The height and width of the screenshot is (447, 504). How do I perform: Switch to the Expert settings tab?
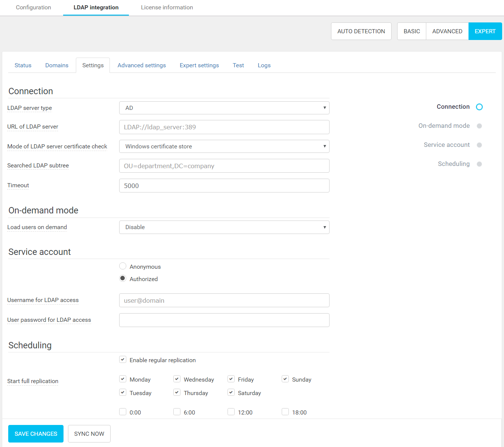pos(199,65)
